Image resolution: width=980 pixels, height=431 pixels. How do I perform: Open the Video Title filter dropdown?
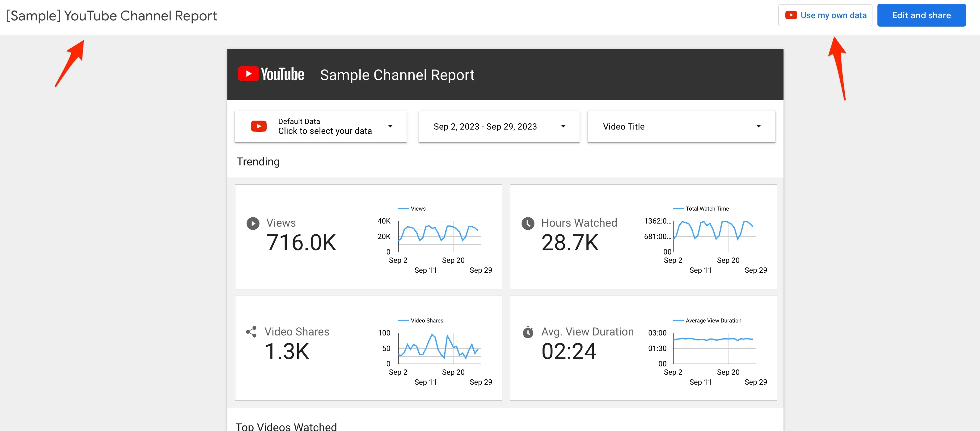pyautogui.click(x=681, y=126)
